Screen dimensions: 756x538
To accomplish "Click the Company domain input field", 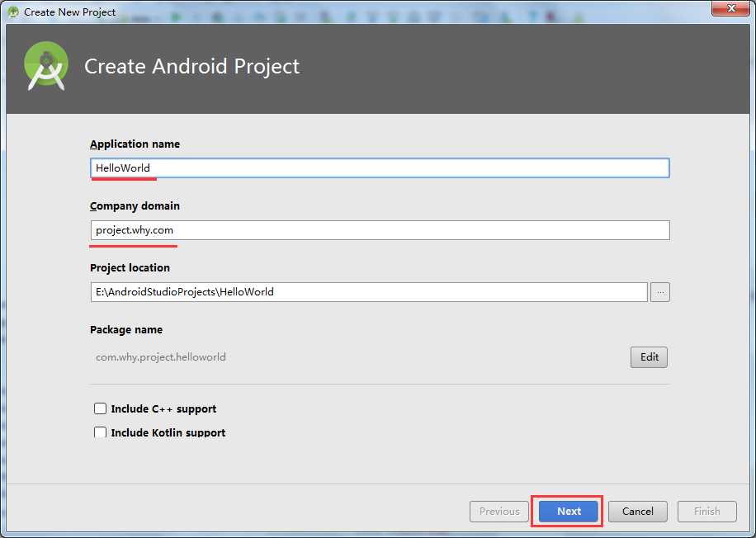I will pyautogui.click(x=380, y=230).
